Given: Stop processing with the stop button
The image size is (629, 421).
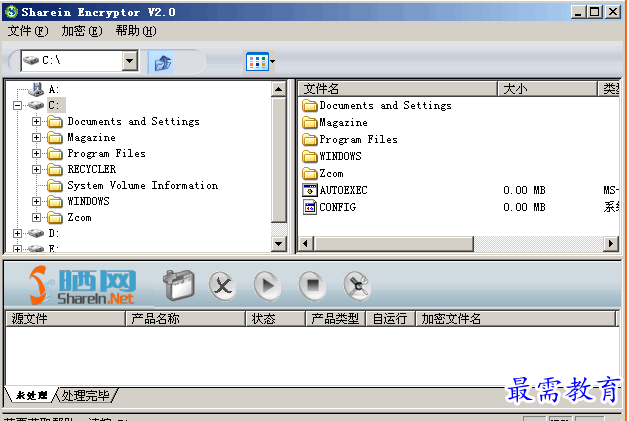Looking at the screenshot, I should [312, 286].
